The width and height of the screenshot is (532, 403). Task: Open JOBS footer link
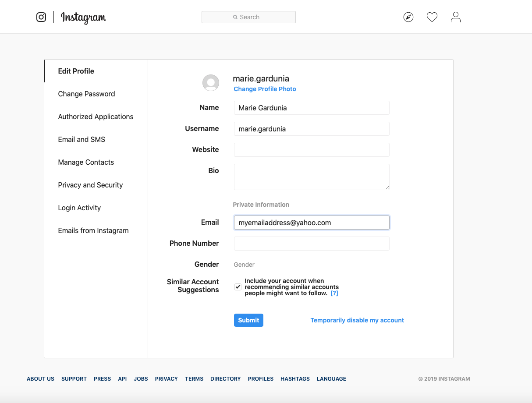tap(141, 379)
